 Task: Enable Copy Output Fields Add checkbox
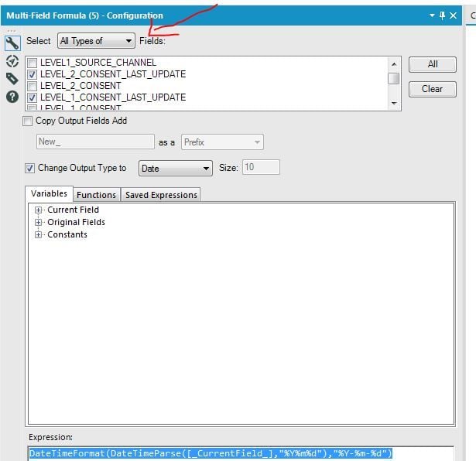click(27, 121)
